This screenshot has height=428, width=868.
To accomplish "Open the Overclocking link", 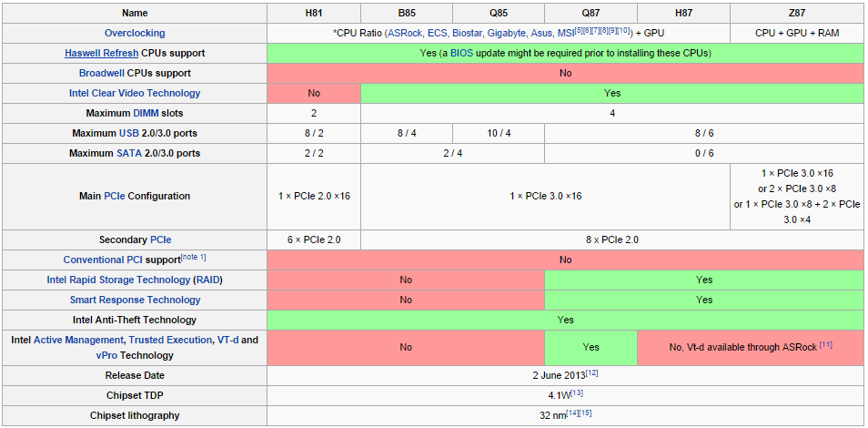I will tap(135, 33).
